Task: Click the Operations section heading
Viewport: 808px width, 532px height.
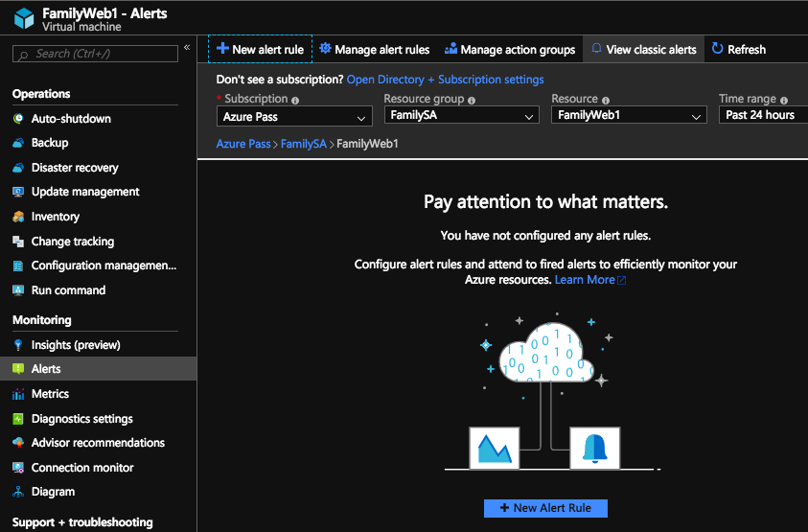Action: (41, 94)
